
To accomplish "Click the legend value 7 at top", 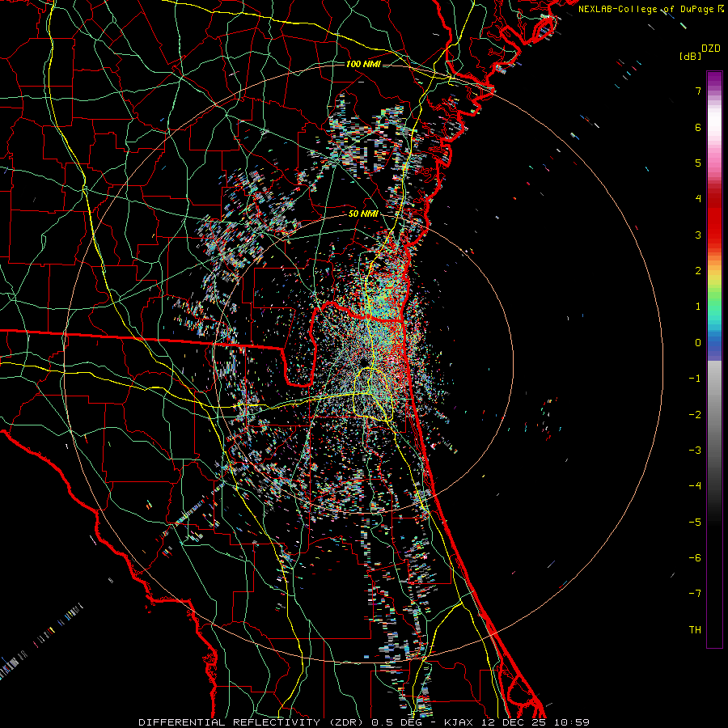I will [x=698, y=91].
